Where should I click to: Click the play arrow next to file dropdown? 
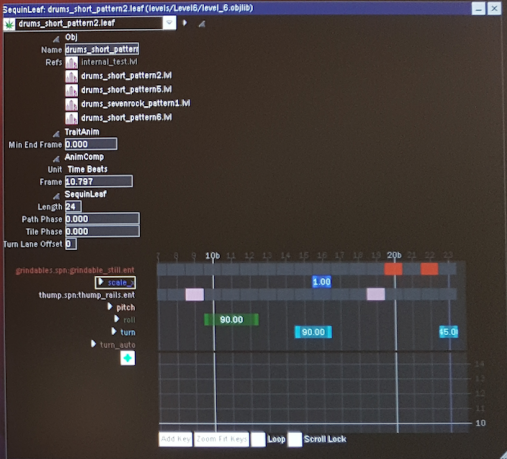[185, 23]
